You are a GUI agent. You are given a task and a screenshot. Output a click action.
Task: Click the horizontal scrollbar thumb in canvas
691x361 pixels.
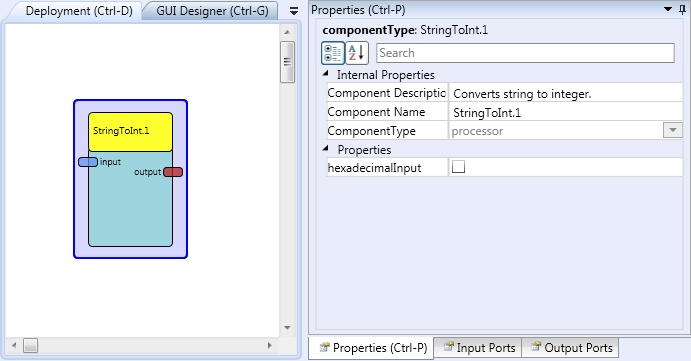pyautogui.click(x=30, y=346)
